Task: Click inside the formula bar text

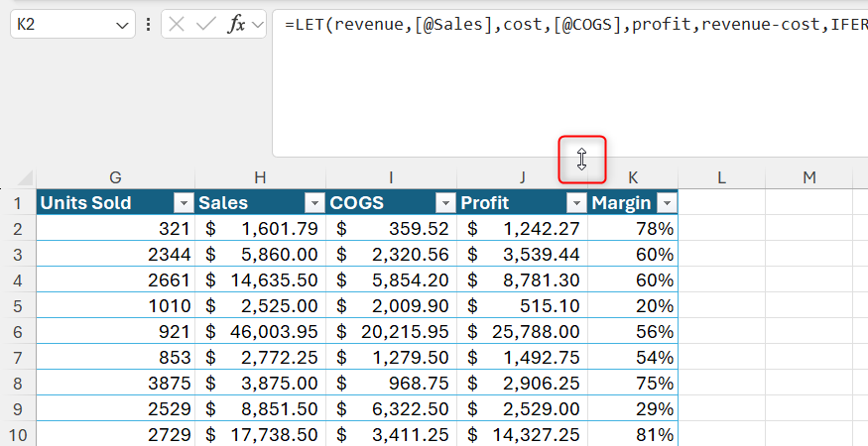Action: point(570,83)
